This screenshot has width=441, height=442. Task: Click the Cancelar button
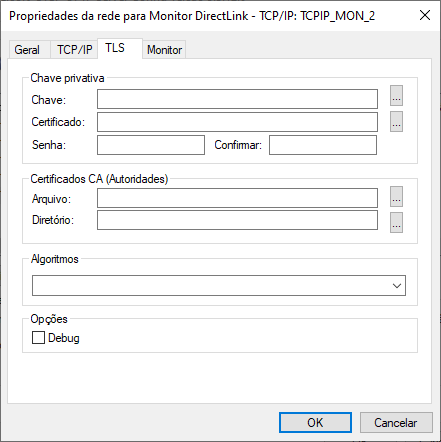[x=396, y=423]
